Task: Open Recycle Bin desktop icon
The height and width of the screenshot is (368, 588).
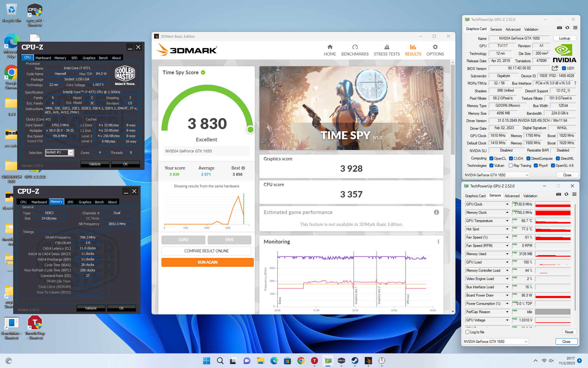Action: pyautogui.click(x=12, y=13)
